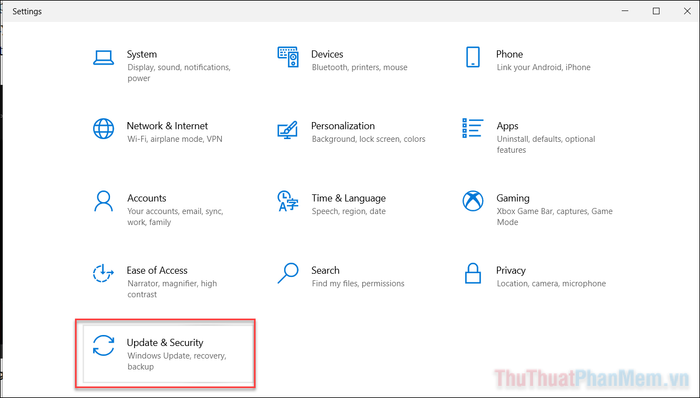This screenshot has width=700, height=398.
Task: Select the Devices keyboard and speaker icon
Action: click(288, 57)
